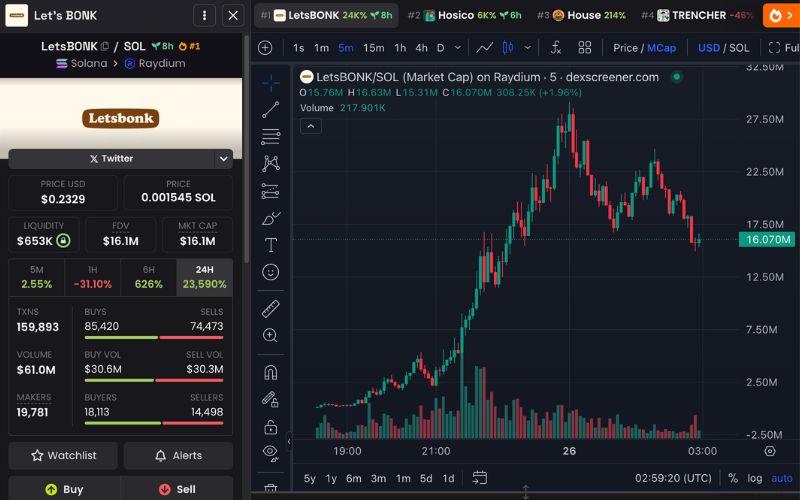Select the text annotation tool
800x500 pixels.
271,245
